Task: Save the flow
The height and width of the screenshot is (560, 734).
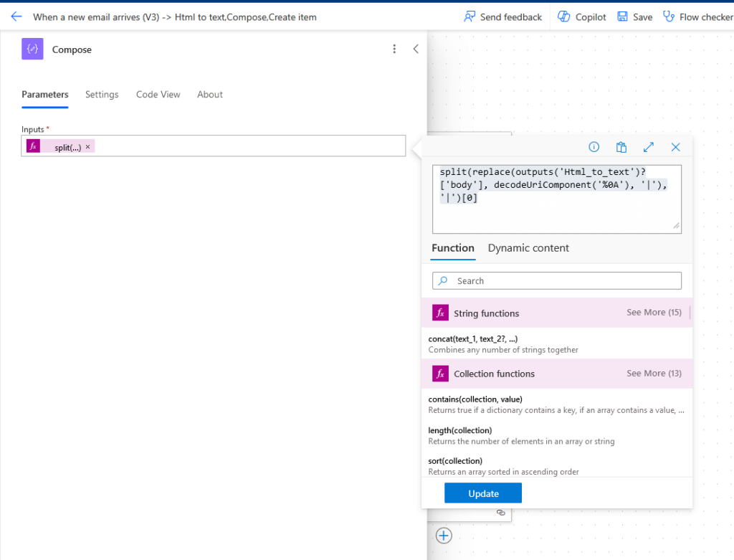Action: pyautogui.click(x=635, y=17)
